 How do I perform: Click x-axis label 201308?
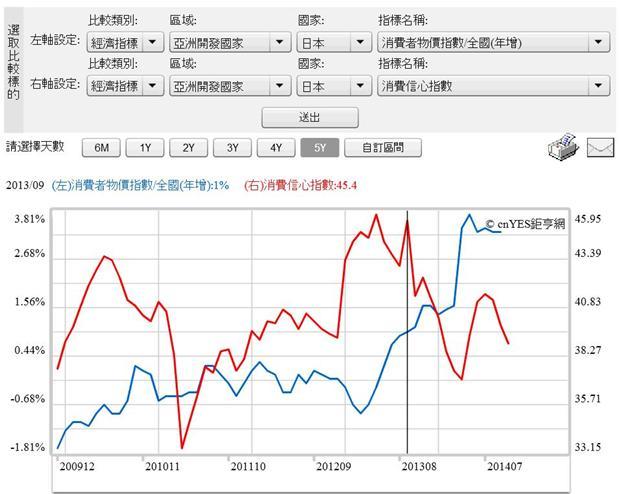point(419,467)
